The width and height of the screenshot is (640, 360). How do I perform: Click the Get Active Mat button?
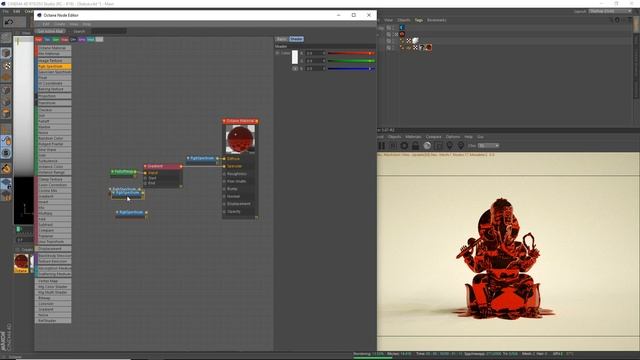point(50,31)
